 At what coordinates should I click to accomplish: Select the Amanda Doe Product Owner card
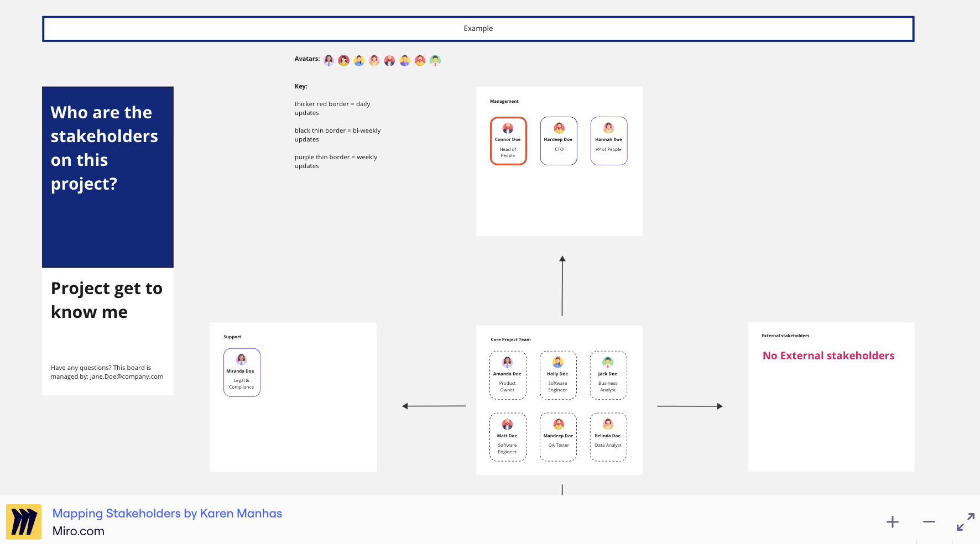coord(508,375)
